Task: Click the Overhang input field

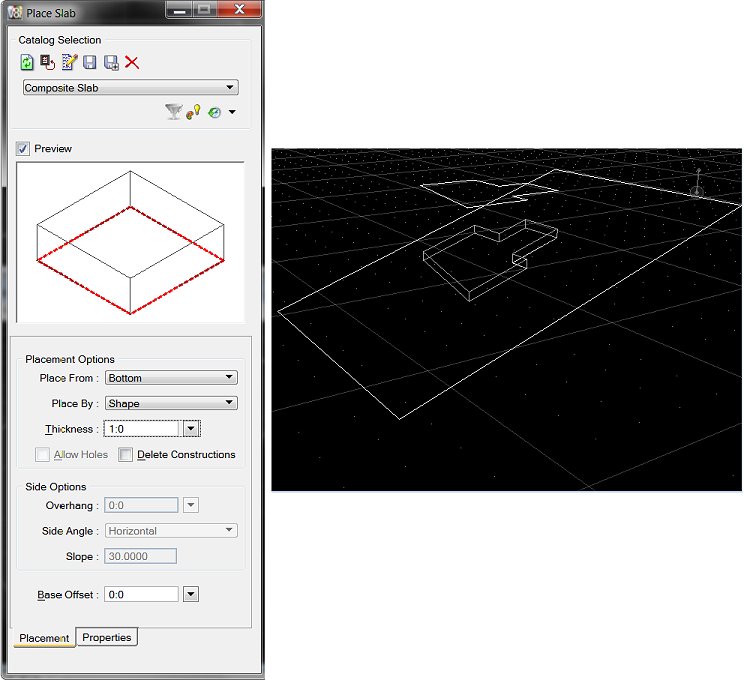Action: point(141,505)
